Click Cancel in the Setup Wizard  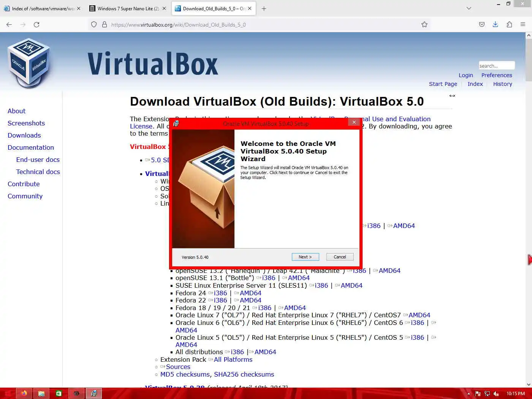(x=340, y=257)
